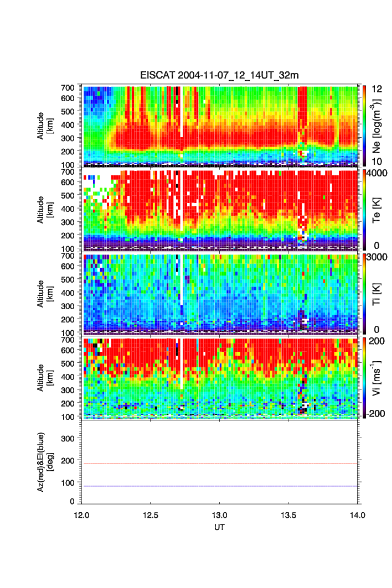Click the UT x-axis label
Screen dimensions: 392x588
(220, 527)
